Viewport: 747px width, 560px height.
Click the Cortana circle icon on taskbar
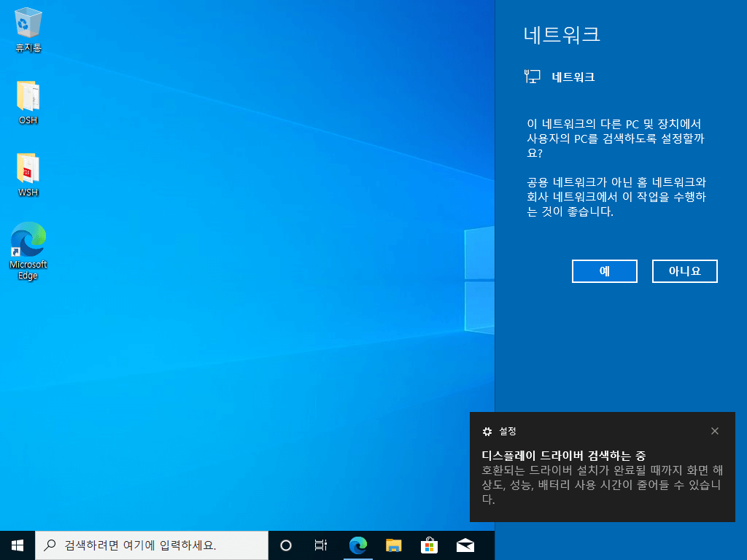286,545
